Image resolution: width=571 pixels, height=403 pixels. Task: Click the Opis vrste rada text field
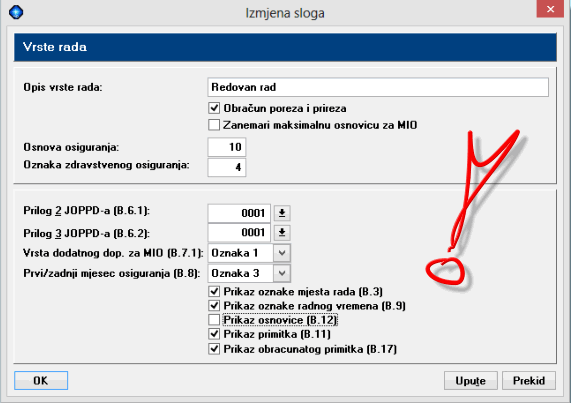click(x=378, y=87)
